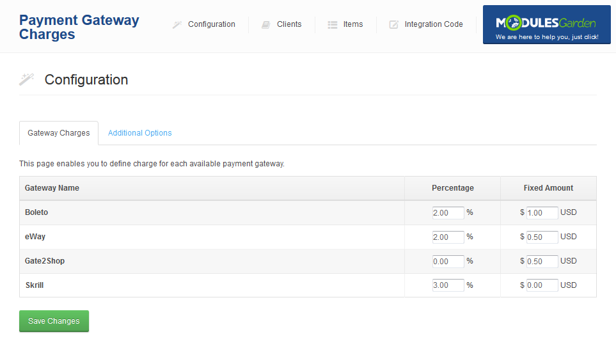Click the Configuration wand icon in navigation
The width and height of the screenshot is (616, 364).
coord(177,25)
